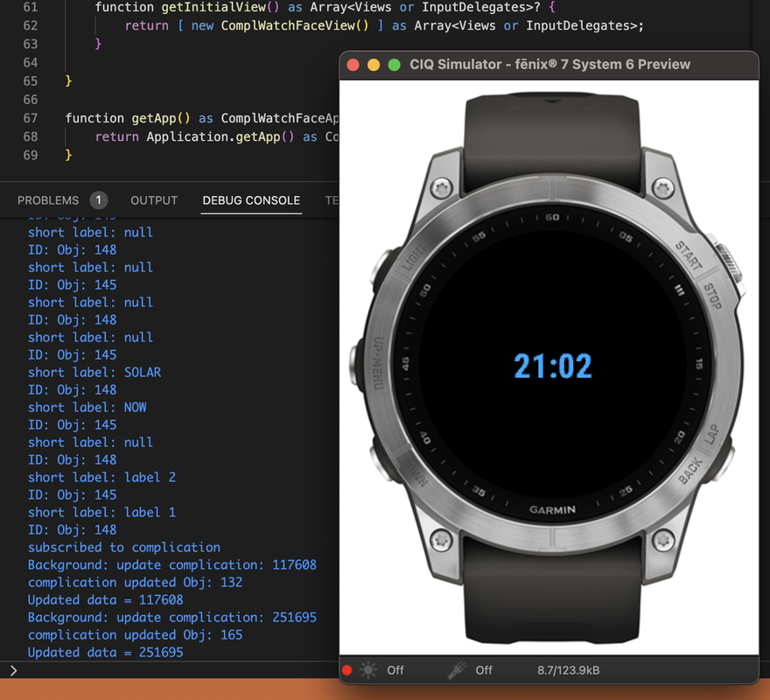Click the LIGHT button on the watch
Screen dimensions: 770x700
point(381,268)
